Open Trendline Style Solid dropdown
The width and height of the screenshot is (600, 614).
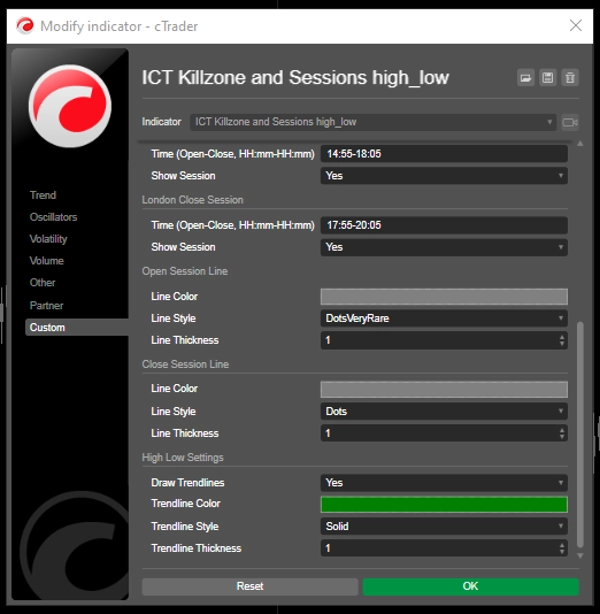pos(444,526)
